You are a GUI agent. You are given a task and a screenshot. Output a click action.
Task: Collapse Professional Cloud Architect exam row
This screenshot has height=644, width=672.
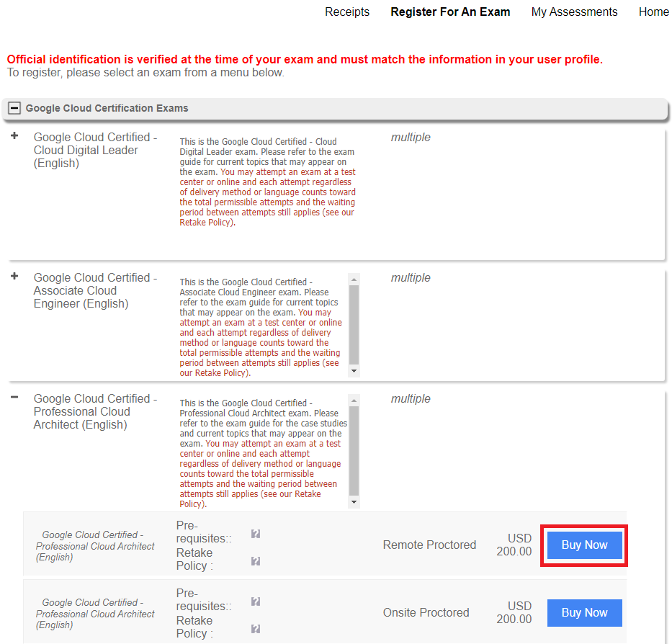14,397
